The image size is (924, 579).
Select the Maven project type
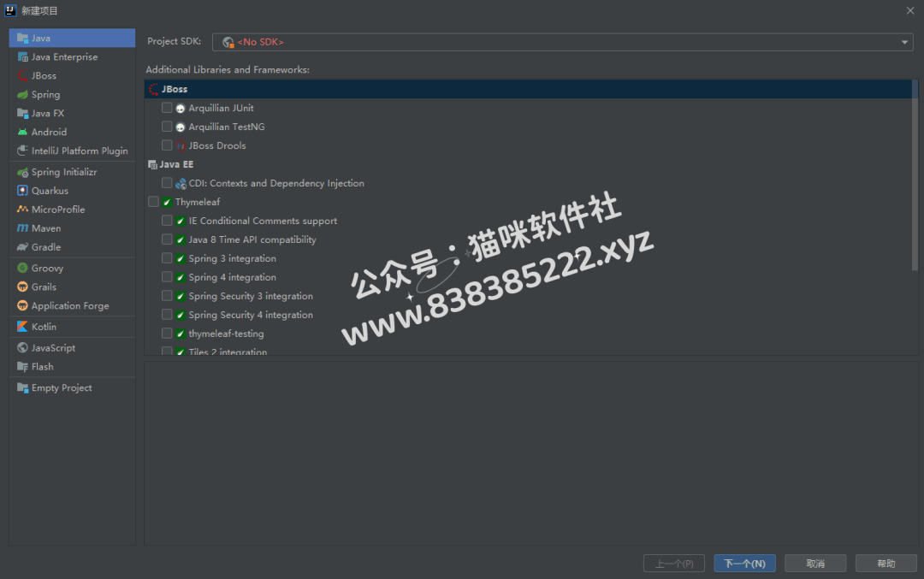[72, 228]
